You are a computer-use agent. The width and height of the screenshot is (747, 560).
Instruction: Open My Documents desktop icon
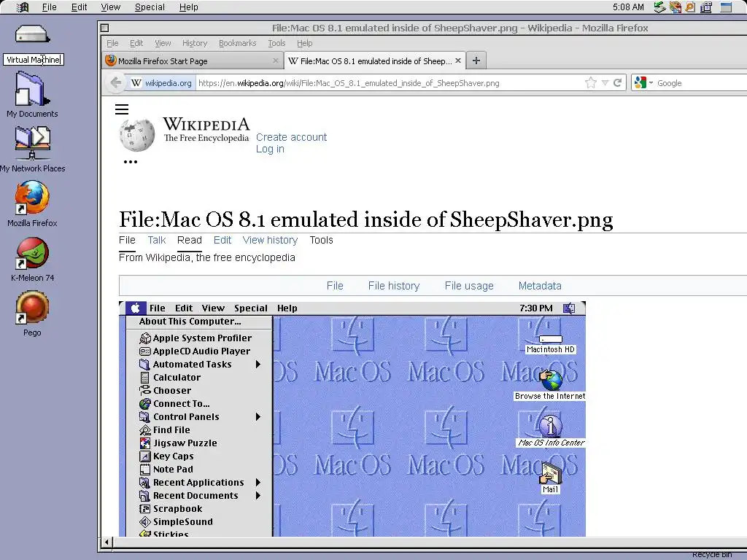coord(32,88)
